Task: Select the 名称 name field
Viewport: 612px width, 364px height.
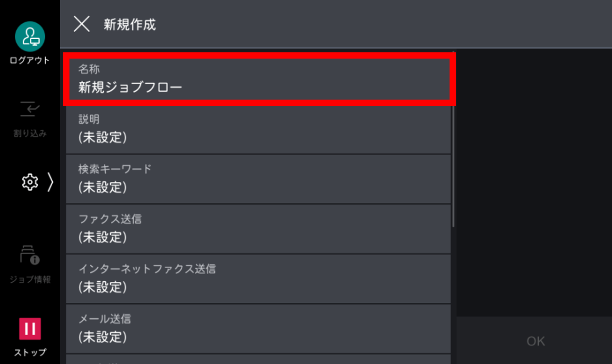Action: click(x=258, y=79)
